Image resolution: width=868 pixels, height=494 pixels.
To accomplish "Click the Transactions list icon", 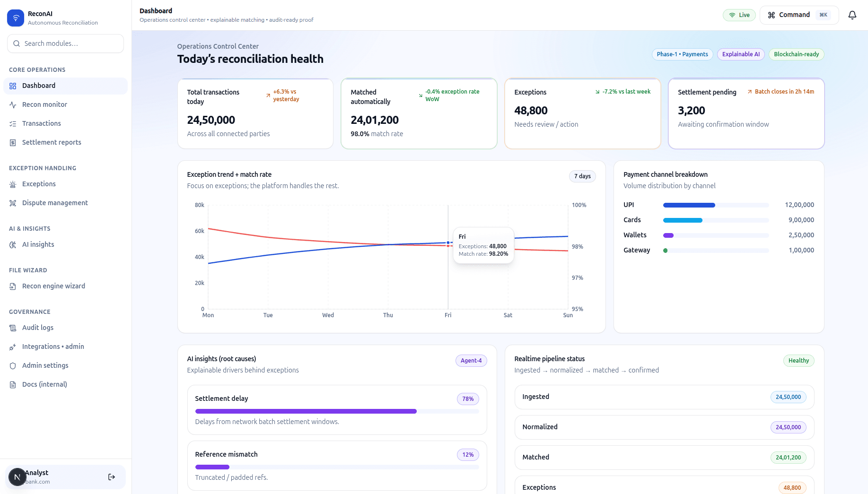I will coord(13,124).
